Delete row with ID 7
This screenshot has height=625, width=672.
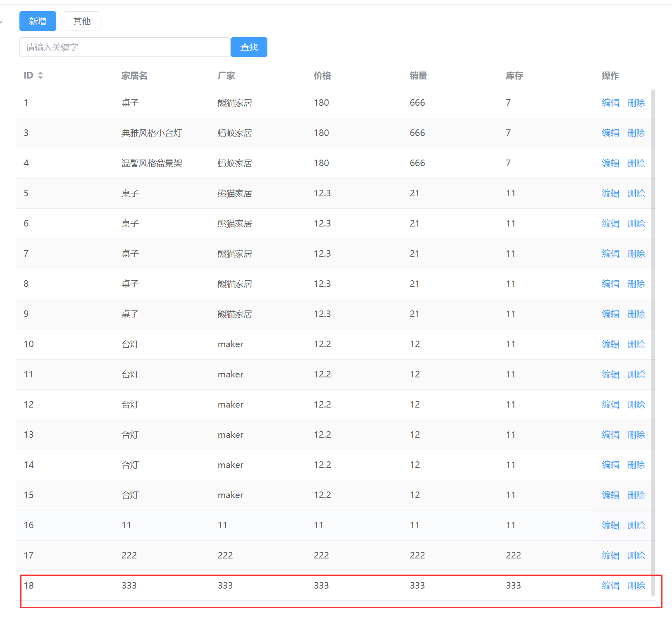point(636,254)
